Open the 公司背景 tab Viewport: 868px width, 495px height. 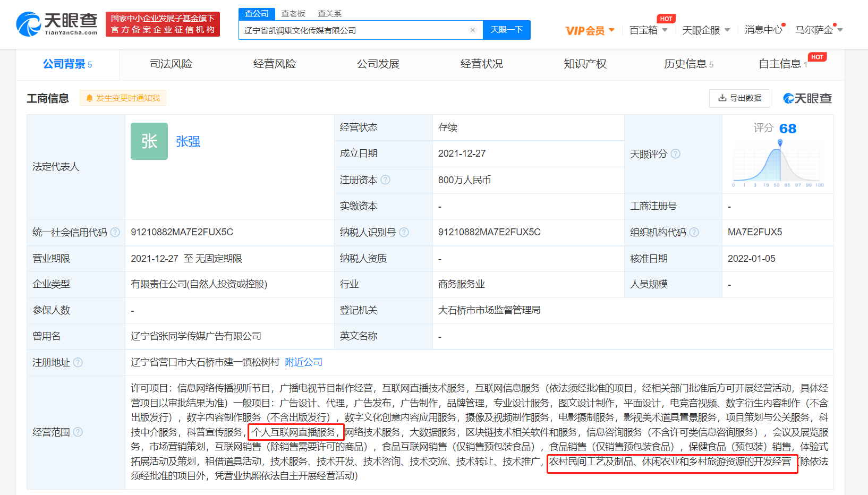click(x=67, y=64)
